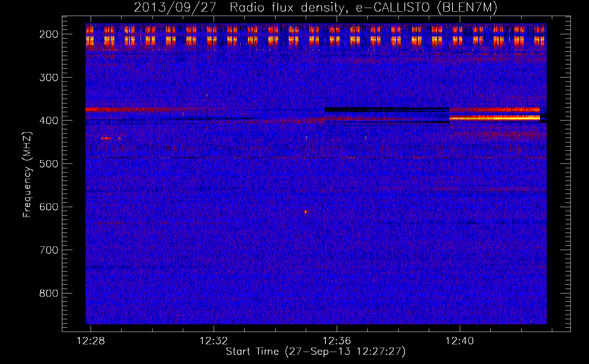Click the 600 frequency tick label
The height and width of the screenshot is (364, 589).
(48, 207)
